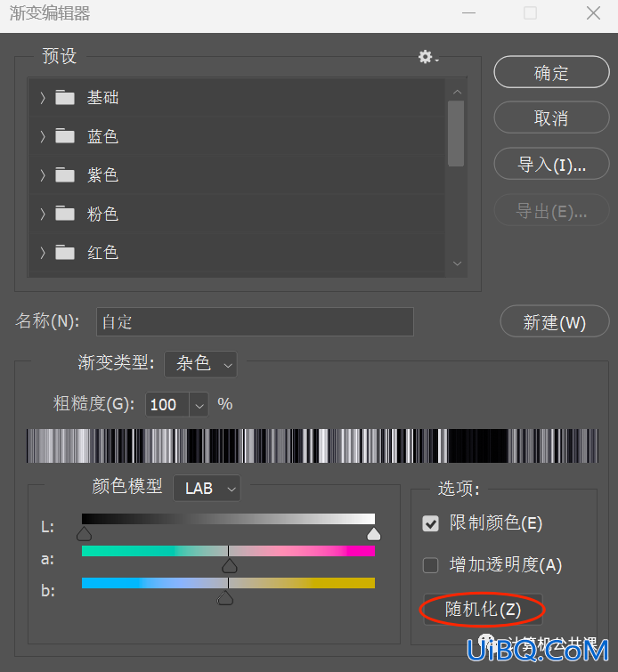Click the presets list scroll up arrow
618x672 pixels.
pyautogui.click(x=457, y=92)
